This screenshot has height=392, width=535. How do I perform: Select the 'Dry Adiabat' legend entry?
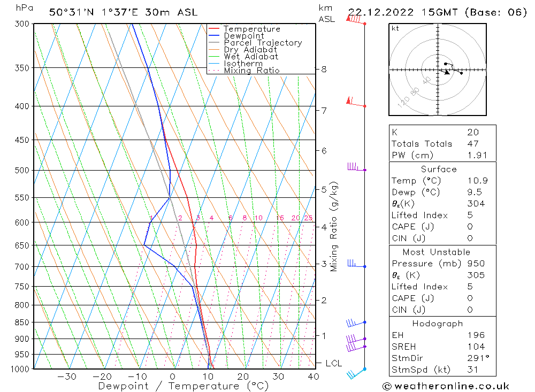[250, 50]
